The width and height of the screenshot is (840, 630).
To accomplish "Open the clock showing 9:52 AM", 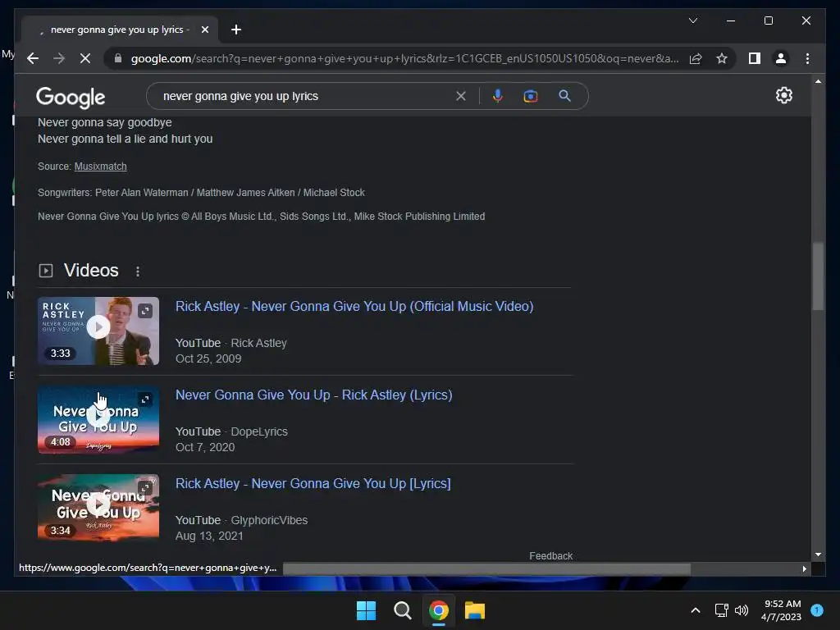I will coord(781,610).
